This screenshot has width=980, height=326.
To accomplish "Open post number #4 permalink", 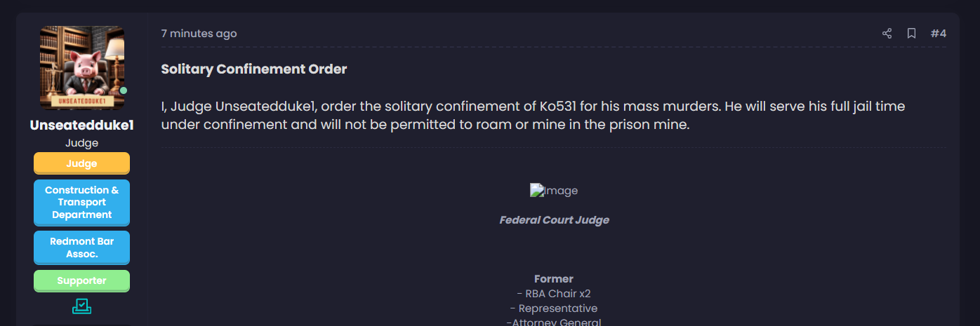I will pos(939,34).
